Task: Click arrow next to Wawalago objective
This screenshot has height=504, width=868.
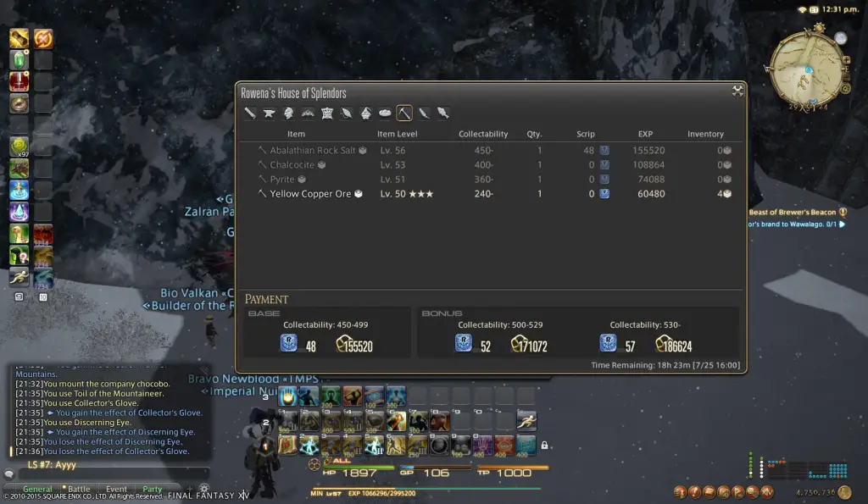Action: click(842, 224)
